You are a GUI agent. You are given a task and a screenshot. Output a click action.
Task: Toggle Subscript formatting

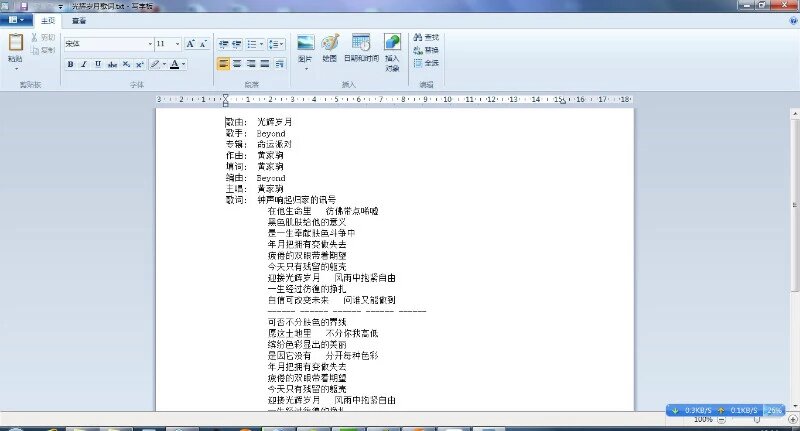pos(126,64)
